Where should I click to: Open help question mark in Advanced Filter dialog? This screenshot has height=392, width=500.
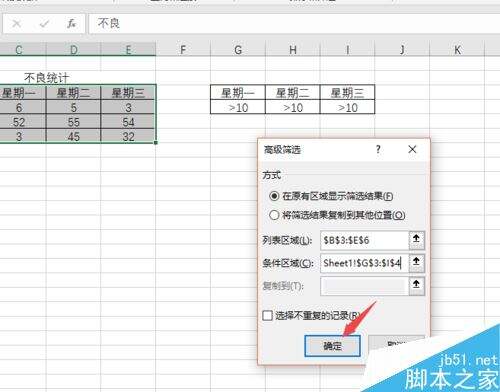pyautogui.click(x=378, y=149)
